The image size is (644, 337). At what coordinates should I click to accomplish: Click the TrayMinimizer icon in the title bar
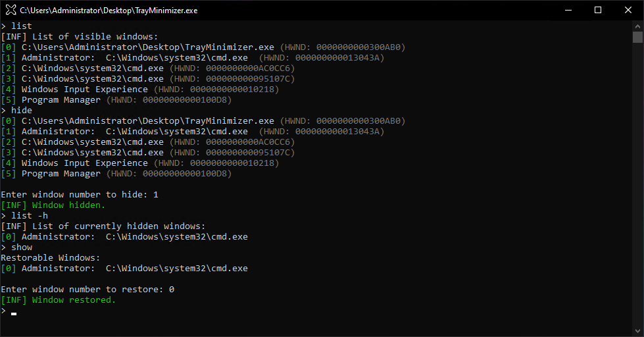pyautogui.click(x=11, y=11)
